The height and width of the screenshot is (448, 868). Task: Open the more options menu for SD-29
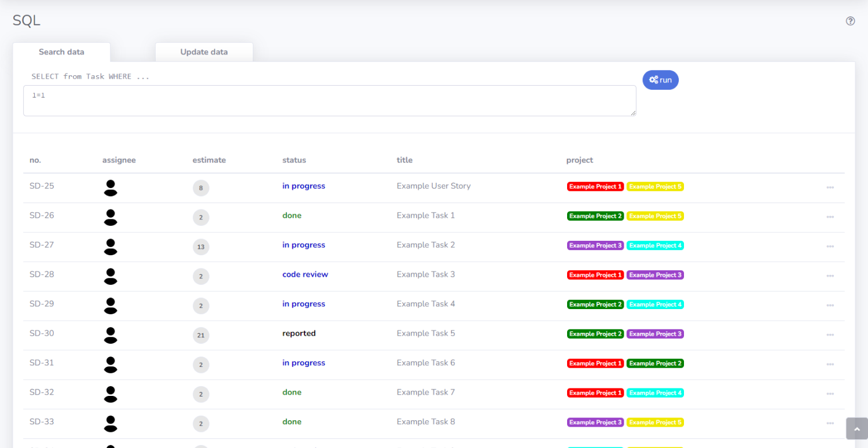pyautogui.click(x=830, y=306)
